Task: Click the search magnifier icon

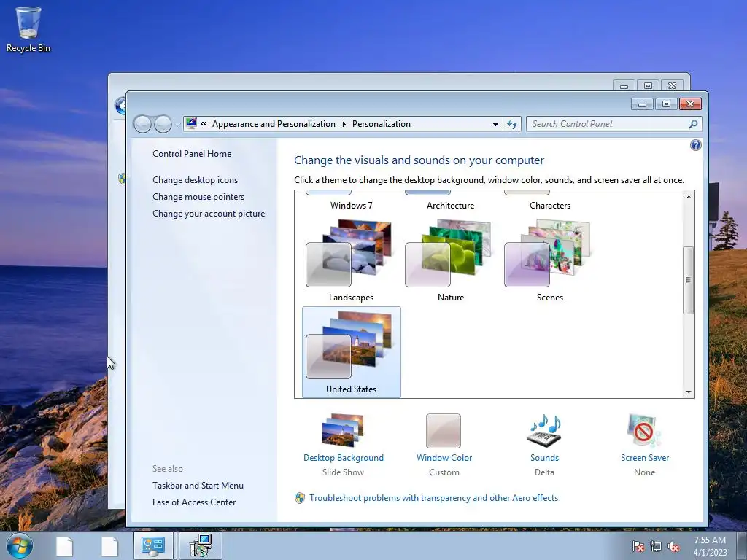Action: pos(693,124)
